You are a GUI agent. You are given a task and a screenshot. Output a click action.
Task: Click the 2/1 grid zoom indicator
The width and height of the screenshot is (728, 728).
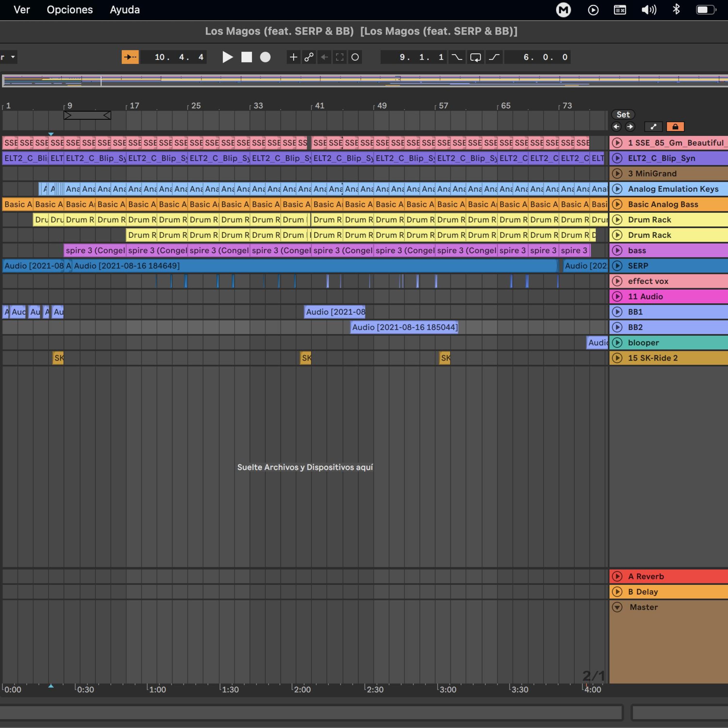coord(594,676)
